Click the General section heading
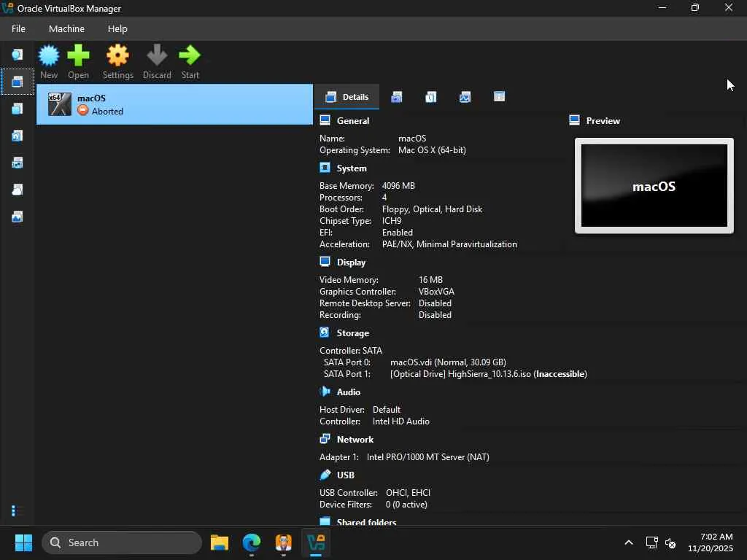This screenshot has width=747, height=560. [x=353, y=121]
